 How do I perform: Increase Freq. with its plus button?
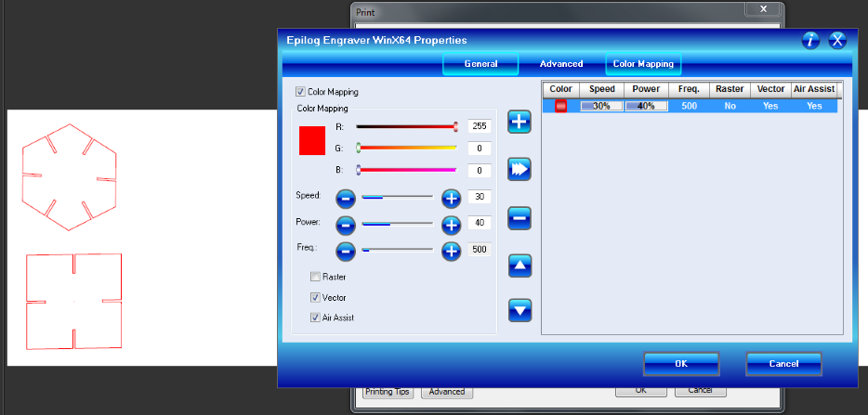(451, 252)
